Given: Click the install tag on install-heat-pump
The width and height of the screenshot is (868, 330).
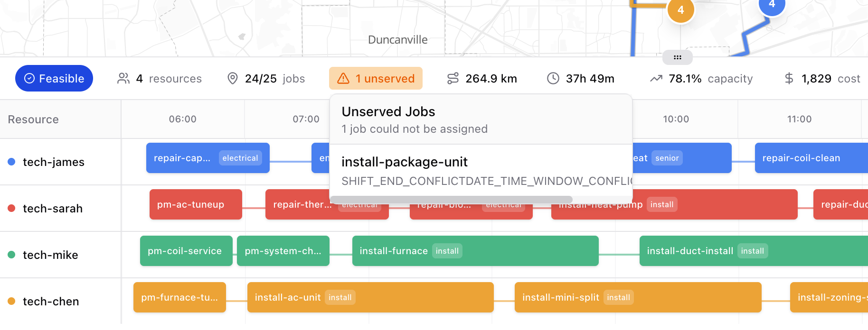Looking at the screenshot, I should tap(662, 204).
